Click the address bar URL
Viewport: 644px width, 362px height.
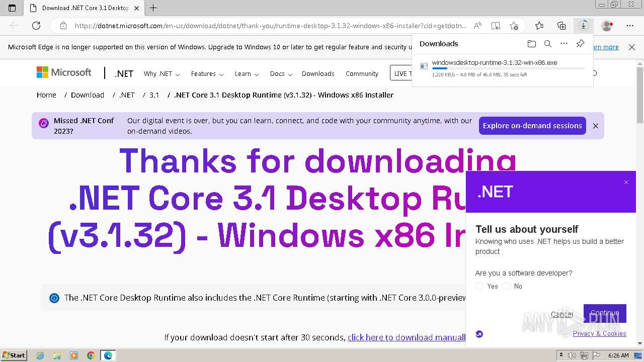click(x=270, y=26)
